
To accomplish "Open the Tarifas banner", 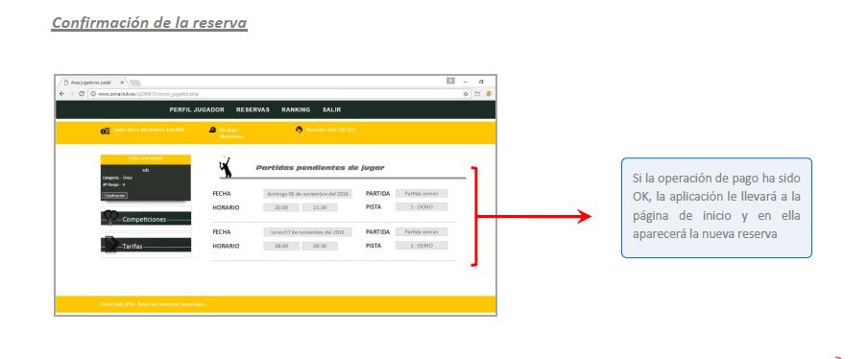I will tap(146, 245).
